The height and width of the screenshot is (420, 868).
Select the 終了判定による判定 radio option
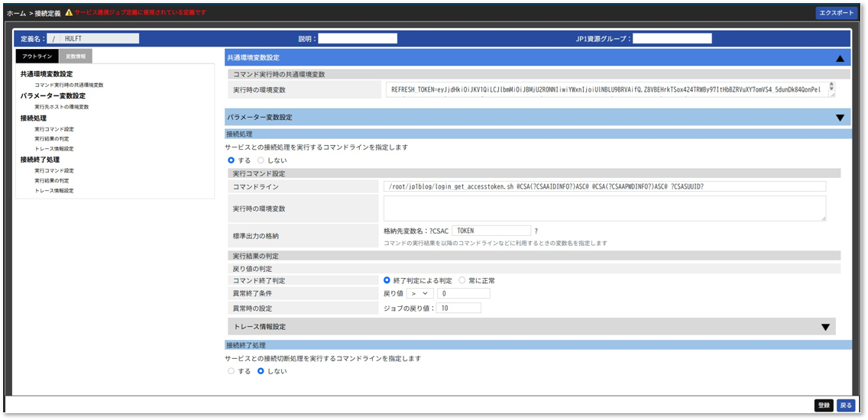(387, 280)
